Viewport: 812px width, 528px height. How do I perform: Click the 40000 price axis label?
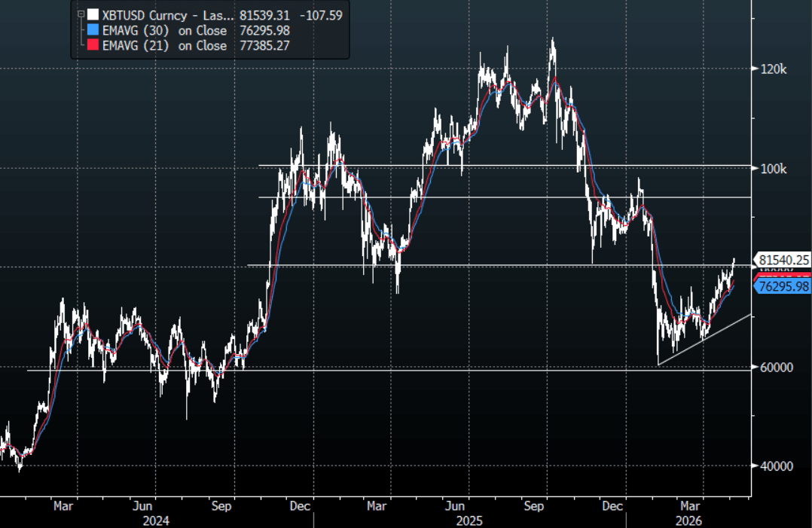777,466
